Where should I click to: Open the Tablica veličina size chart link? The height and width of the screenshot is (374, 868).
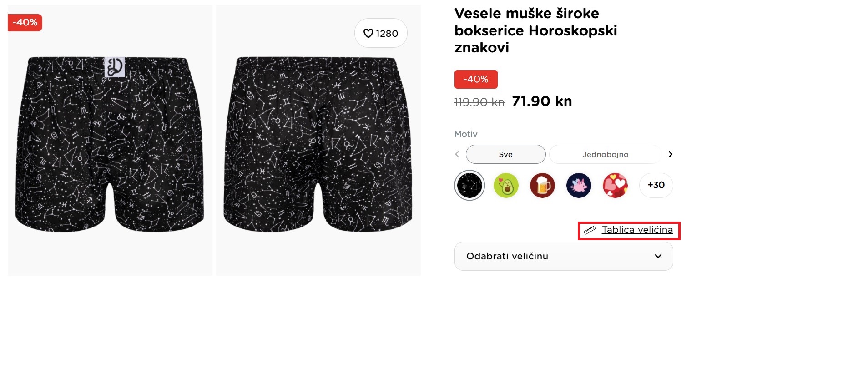click(637, 230)
